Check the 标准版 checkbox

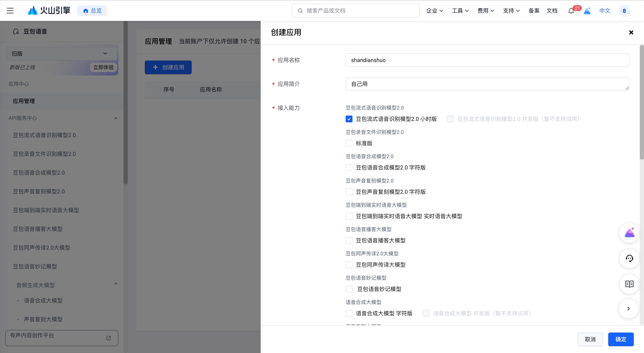(x=349, y=143)
